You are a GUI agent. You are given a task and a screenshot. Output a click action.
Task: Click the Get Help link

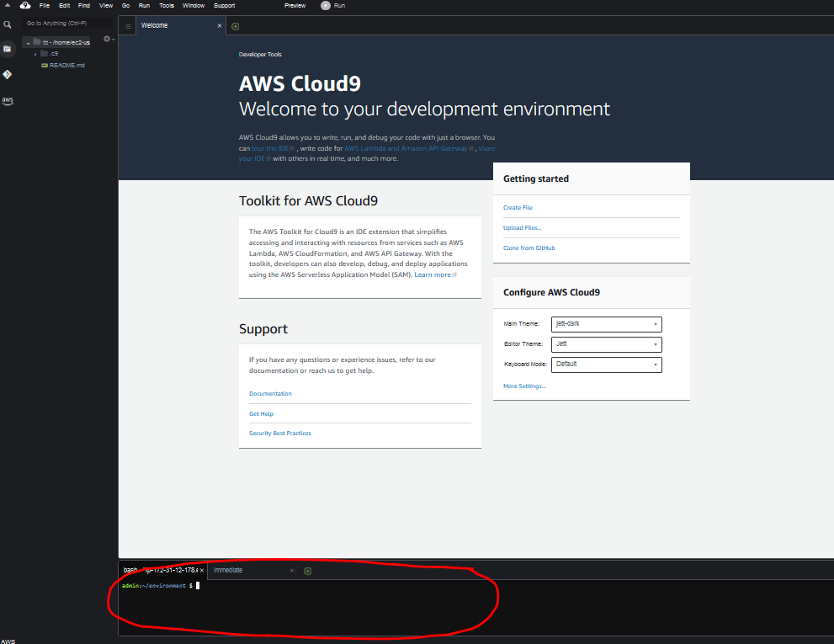[261, 413]
